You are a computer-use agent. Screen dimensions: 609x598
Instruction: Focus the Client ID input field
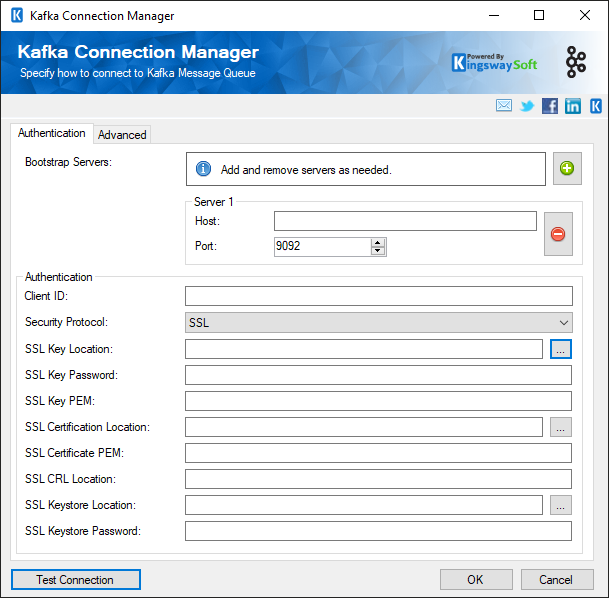(379, 296)
